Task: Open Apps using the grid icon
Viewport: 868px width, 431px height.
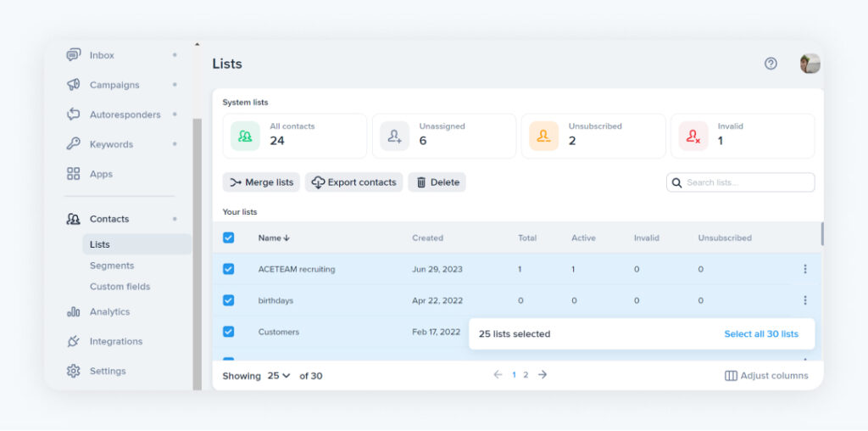Action: (x=74, y=174)
